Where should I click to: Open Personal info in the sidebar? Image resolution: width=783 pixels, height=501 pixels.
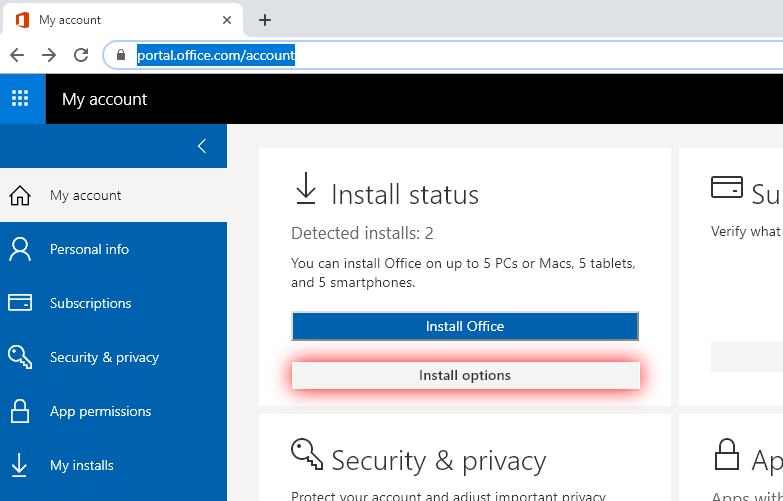tap(113, 249)
